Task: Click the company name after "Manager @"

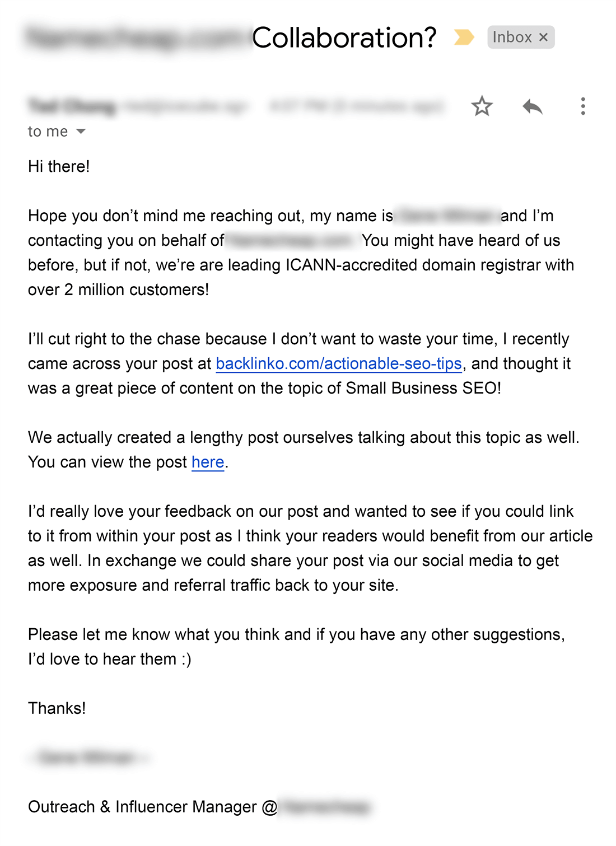Action: 328,806
